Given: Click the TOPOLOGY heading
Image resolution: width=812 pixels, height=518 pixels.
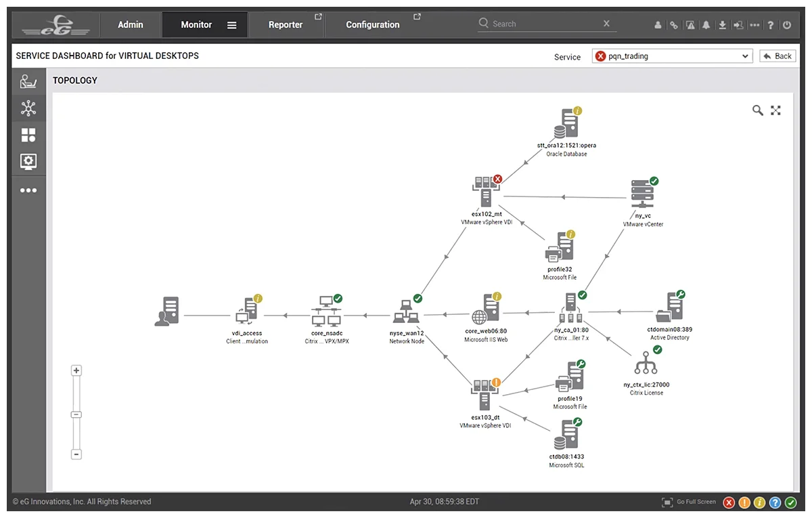Looking at the screenshot, I should [75, 81].
